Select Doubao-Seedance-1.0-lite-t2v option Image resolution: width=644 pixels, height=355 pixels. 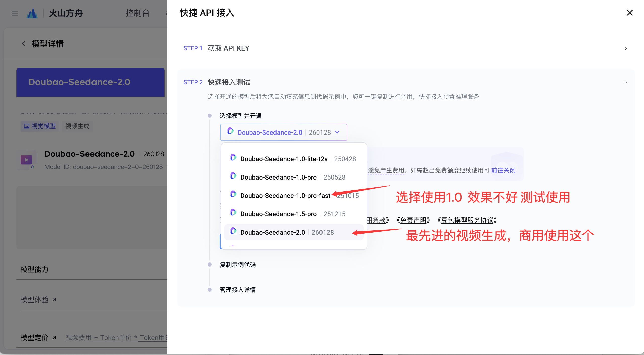tap(294, 159)
